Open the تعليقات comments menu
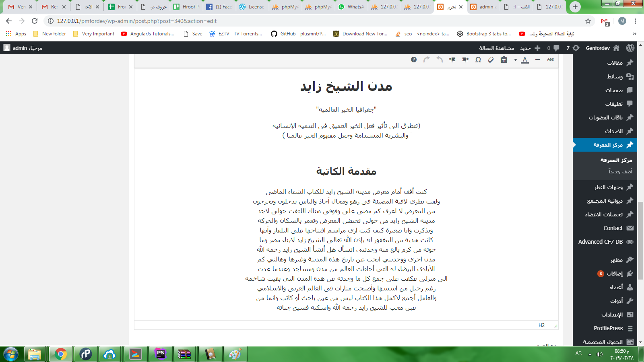This screenshot has height=362, width=644. (x=605, y=104)
